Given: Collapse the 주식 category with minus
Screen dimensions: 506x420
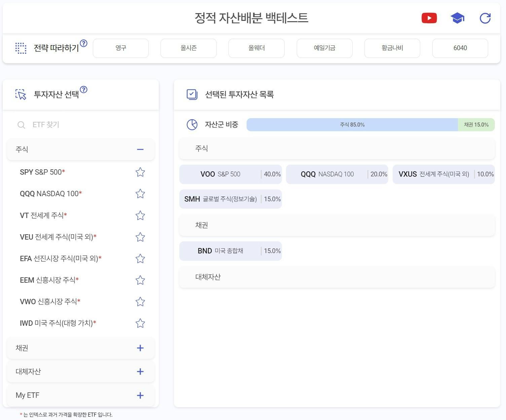Looking at the screenshot, I should tap(140, 149).
